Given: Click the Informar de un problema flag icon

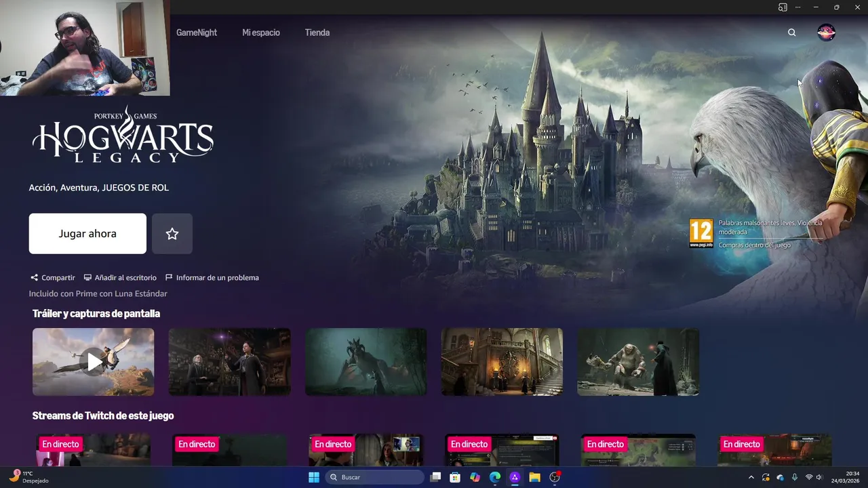Looking at the screenshot, I should click(x=169, y=278).
